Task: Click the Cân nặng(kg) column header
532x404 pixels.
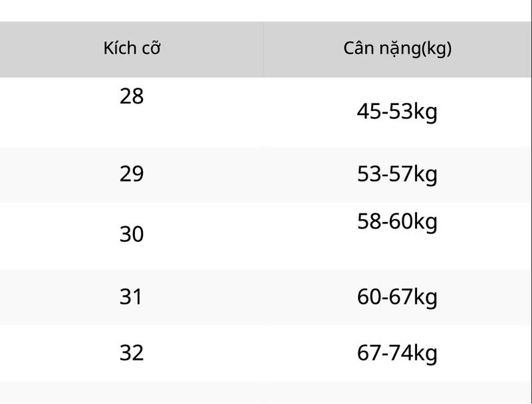Action: [x=397, y=49]
